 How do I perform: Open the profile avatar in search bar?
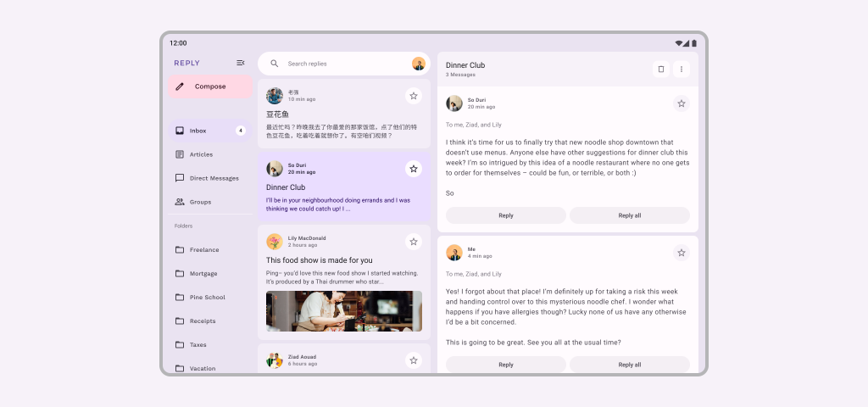(x=419, y=64)
